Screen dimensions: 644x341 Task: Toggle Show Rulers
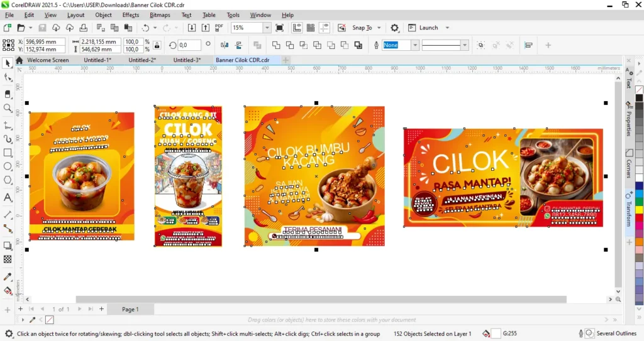click(297, 28)
